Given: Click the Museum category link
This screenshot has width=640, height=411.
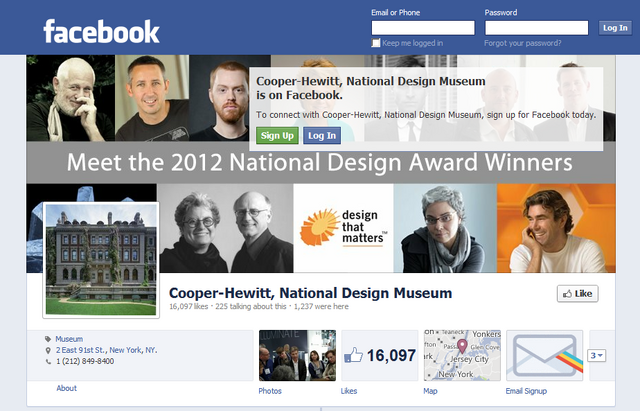Looking at the screenshot, I should (69, 339).
